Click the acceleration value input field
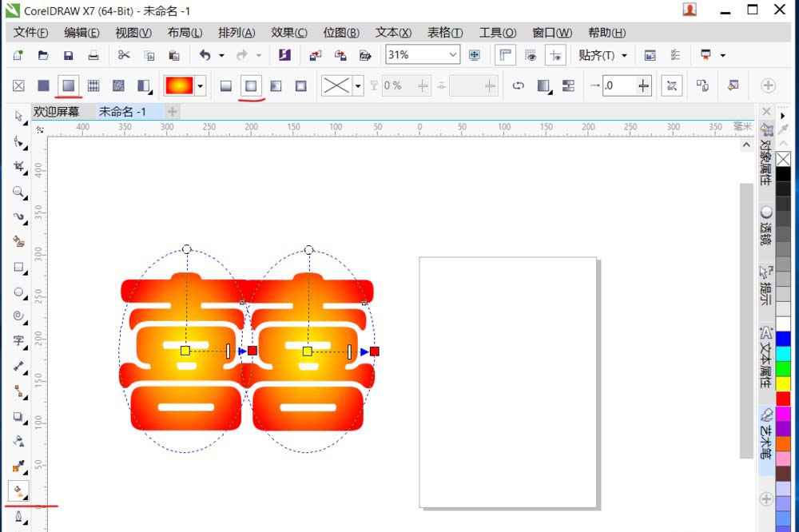 coord(619,85)
